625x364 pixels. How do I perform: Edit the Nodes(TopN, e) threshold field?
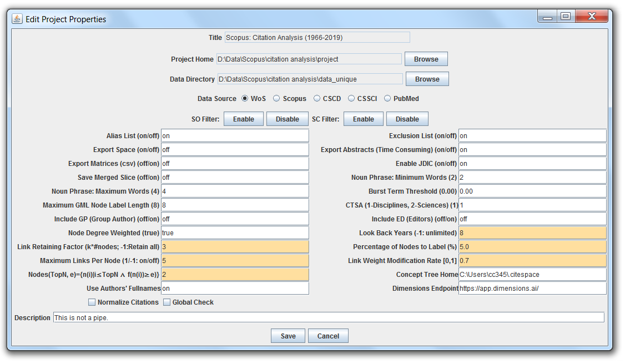235,275
